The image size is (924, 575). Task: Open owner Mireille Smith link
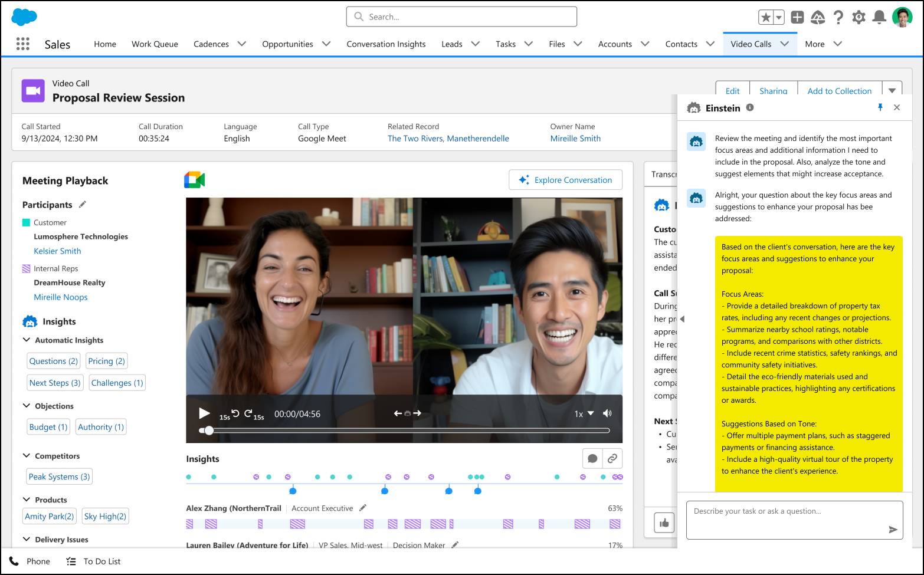coord(575,139)
